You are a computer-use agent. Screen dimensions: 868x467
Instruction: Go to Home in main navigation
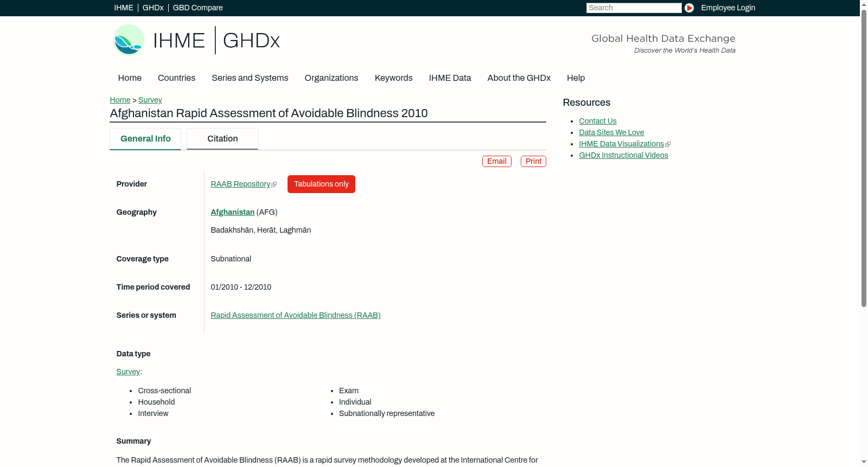click(x=130, y=78)
